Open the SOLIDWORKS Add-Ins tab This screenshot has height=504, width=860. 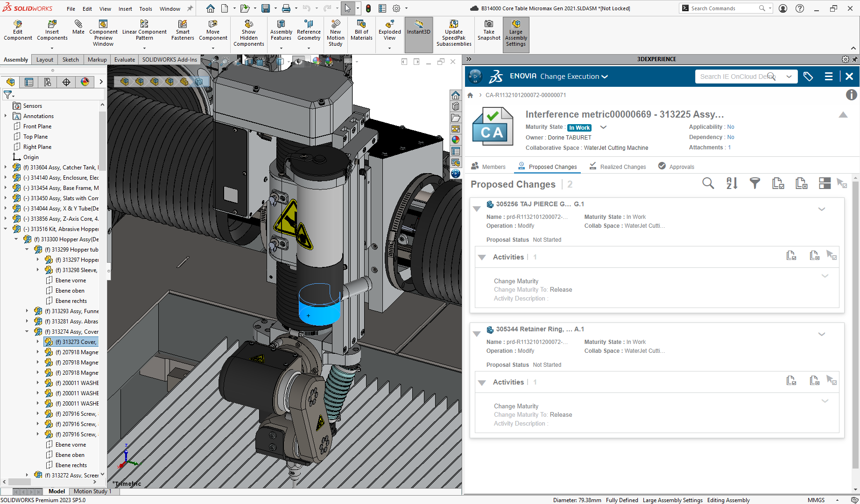tap(170, 59)
